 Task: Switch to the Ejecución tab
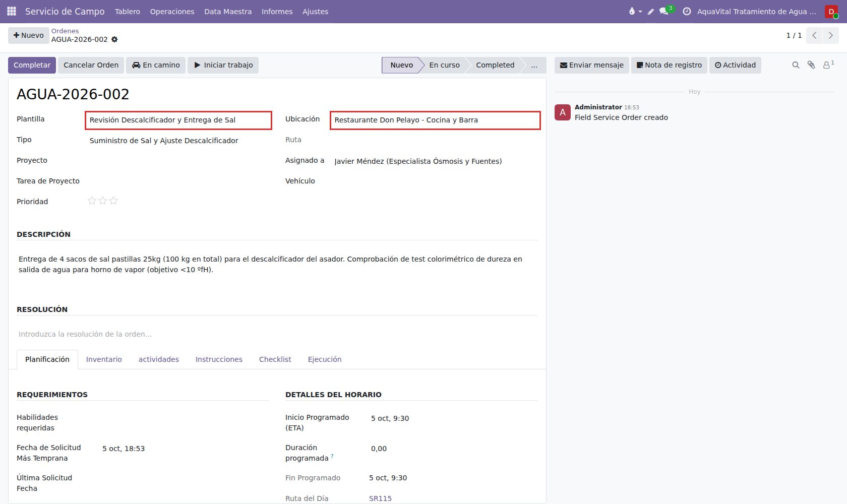[325, 359]
